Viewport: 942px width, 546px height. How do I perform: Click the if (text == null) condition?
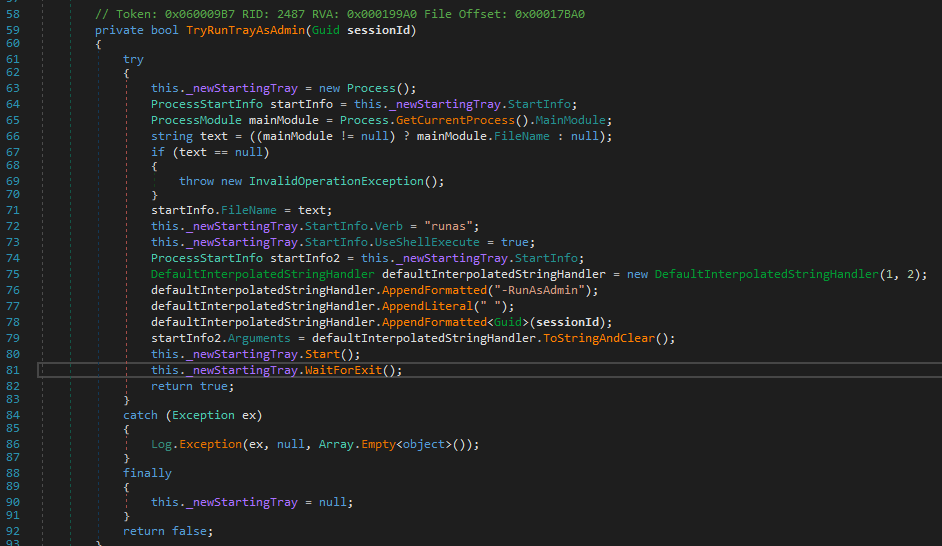210,152
